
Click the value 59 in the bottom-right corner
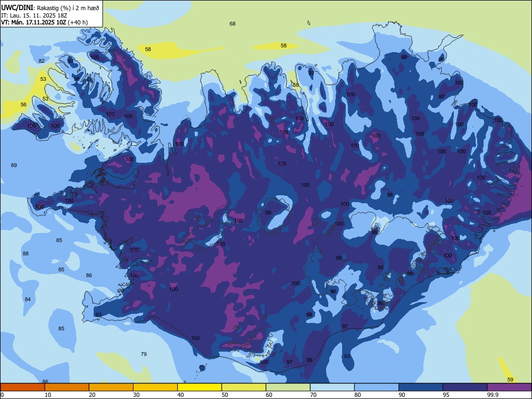tap(510, 380)
